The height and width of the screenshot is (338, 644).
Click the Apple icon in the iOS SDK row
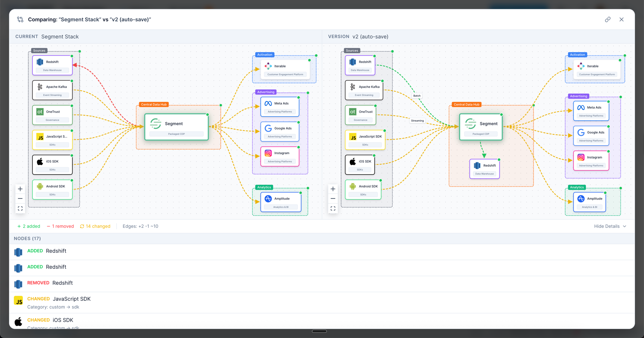[18, 322]
